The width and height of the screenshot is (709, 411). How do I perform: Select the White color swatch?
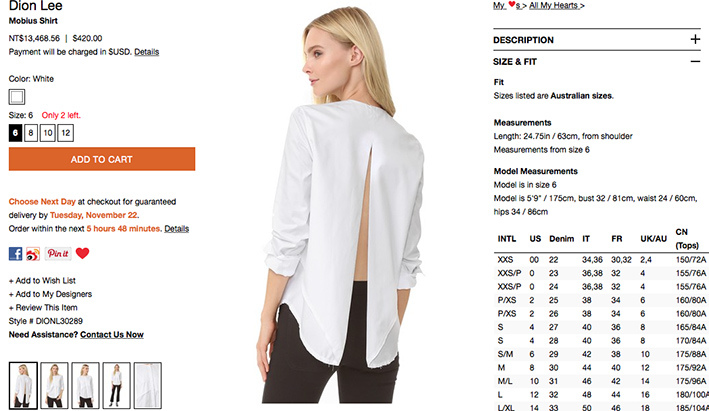point(17,97)
